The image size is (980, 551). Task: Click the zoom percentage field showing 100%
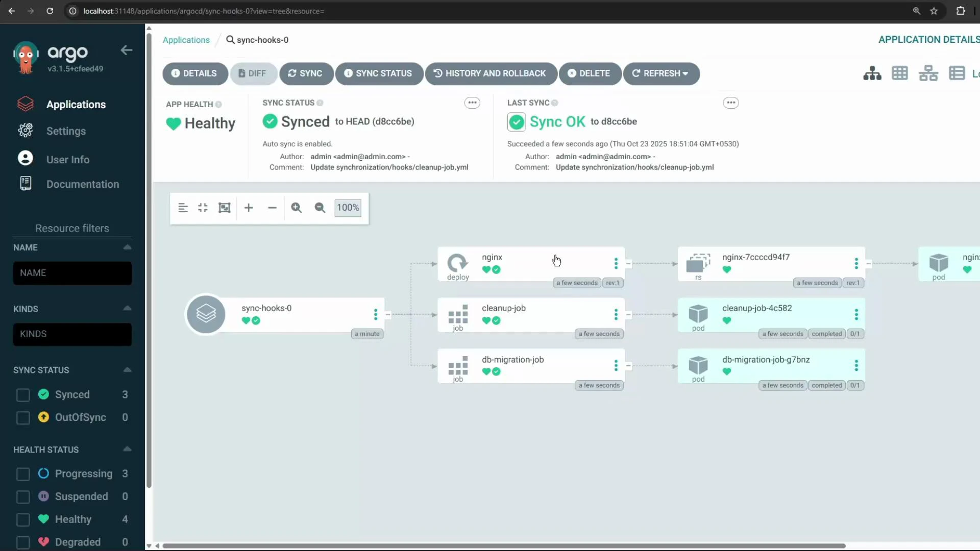347,208
